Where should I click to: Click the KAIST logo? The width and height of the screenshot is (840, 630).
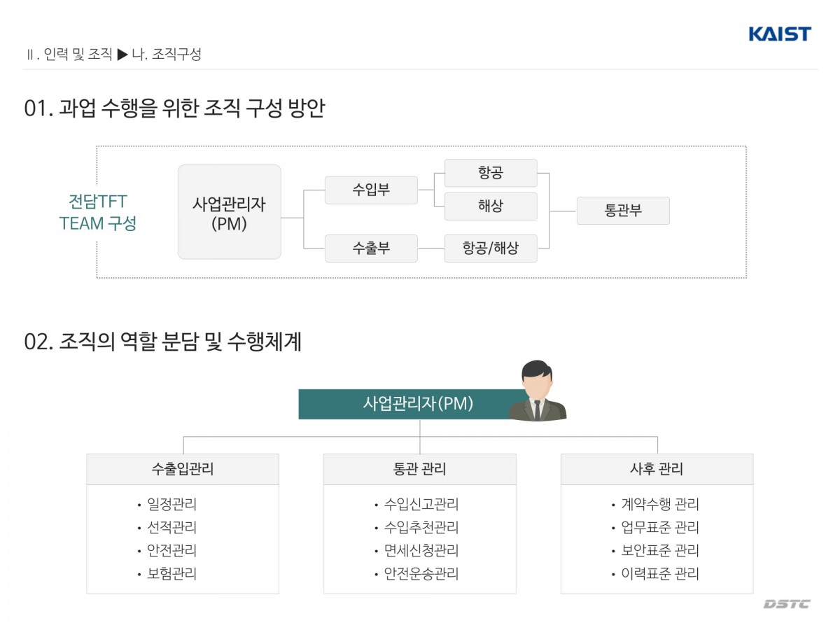[779, 34]
